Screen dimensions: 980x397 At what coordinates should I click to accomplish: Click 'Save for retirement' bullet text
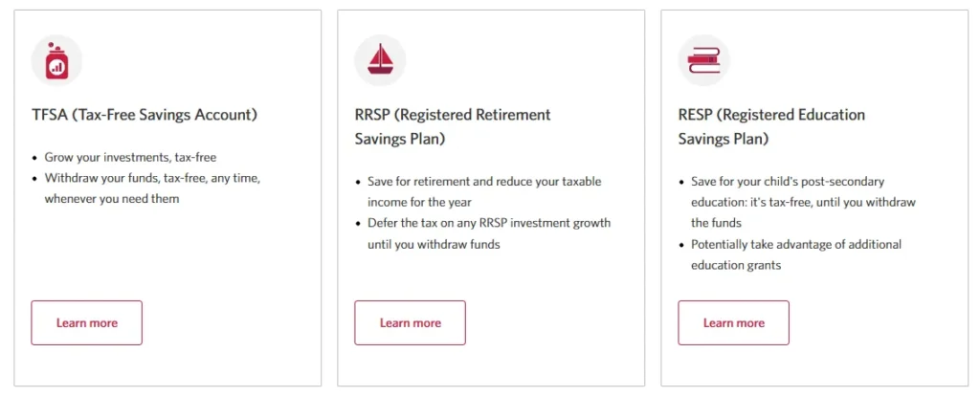click(x=484, y=181)
